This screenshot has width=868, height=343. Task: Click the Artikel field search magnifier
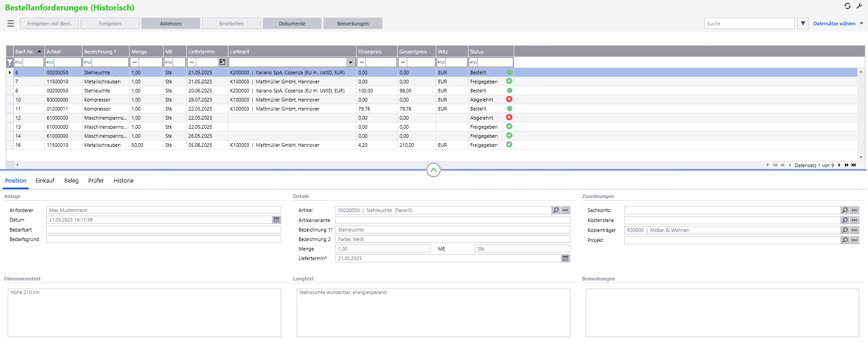coord(556,210)
